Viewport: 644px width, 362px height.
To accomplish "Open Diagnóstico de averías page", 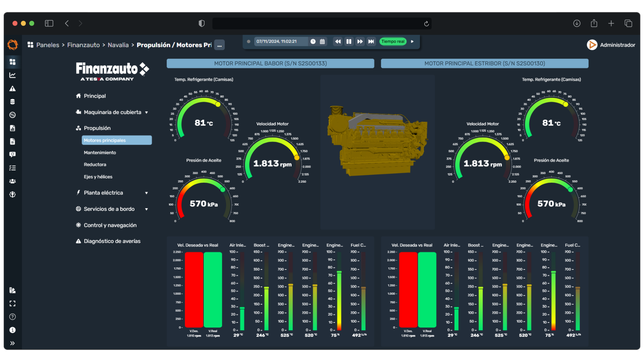I will pos(112,241).
